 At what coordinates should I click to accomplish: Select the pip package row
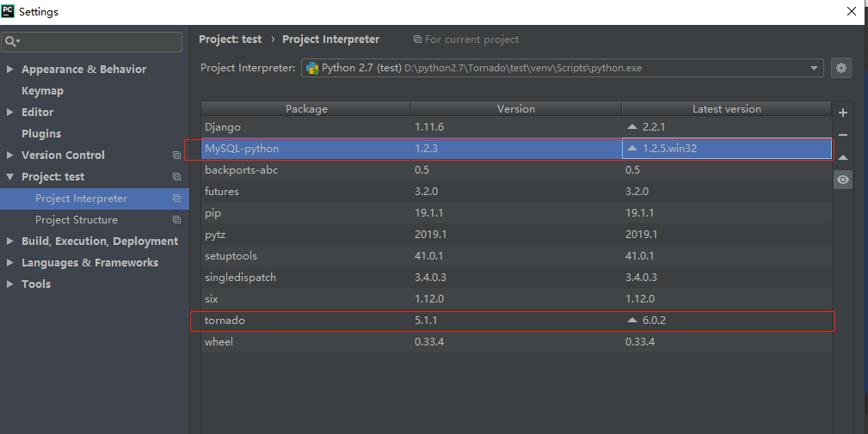point(516,213)
